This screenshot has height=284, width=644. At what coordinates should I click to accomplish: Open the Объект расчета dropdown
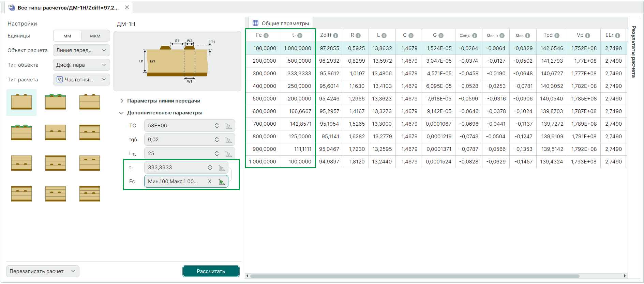click(81, 50)
